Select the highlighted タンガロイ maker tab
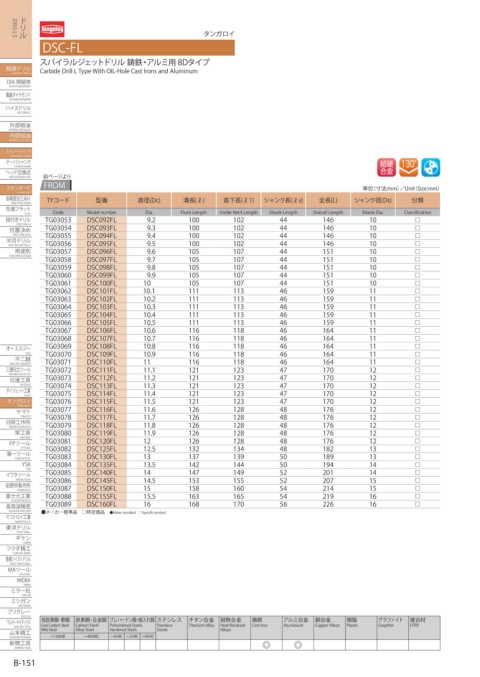The image size is (480, 677). [16, 402]
